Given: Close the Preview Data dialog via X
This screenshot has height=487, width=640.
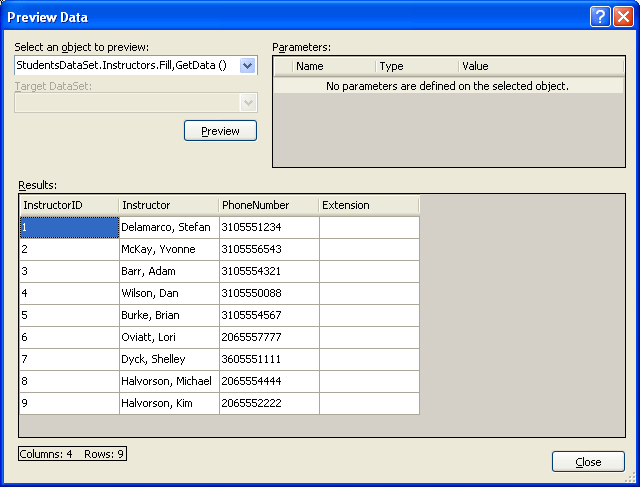Looking at the screenshot, I should point(623,16).
